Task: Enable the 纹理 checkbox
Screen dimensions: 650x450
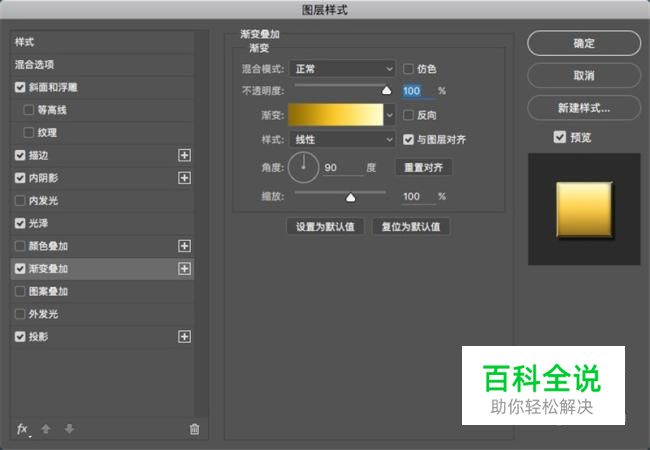Action: (x=29, y=133)
